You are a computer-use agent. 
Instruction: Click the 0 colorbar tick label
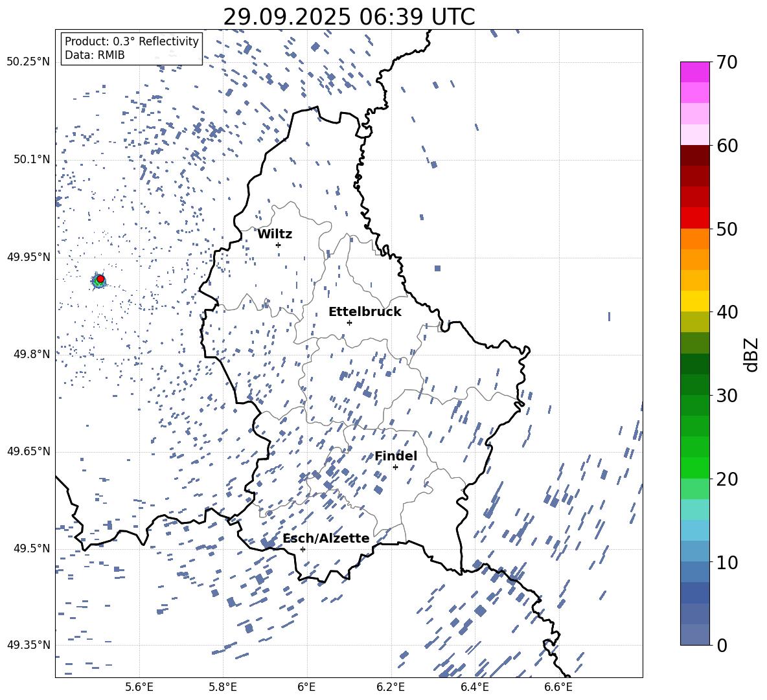pyautogui.click(x=721, y=645)
